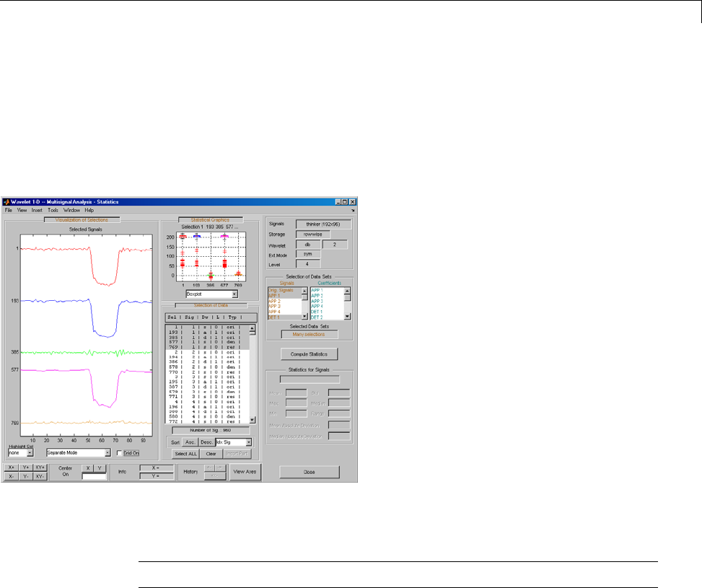Viewport: 702px width, 588px height.
Task: Click the Select ALL button
Action: 186,454
